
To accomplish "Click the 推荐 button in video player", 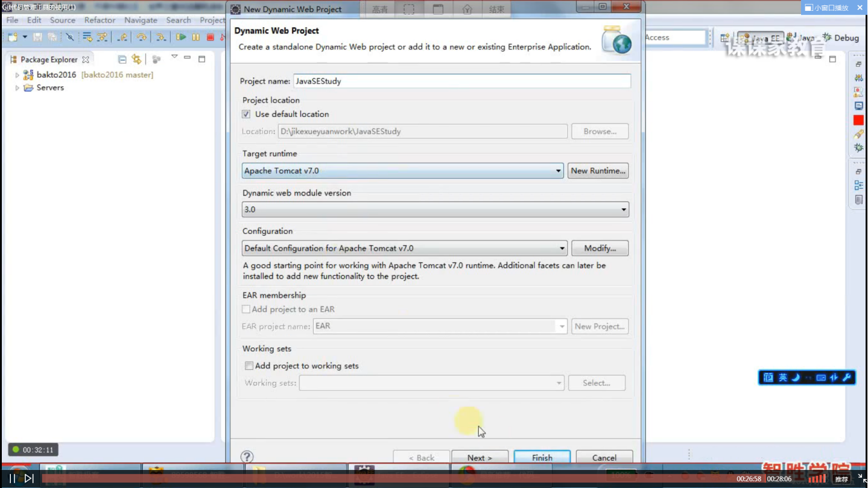I will 841,479.
